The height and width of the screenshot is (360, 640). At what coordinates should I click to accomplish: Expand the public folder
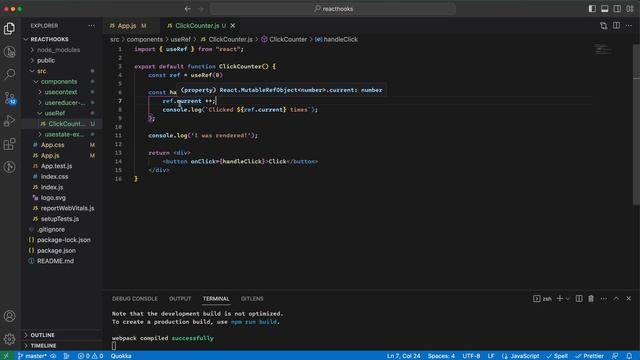(x=62, y=60)
